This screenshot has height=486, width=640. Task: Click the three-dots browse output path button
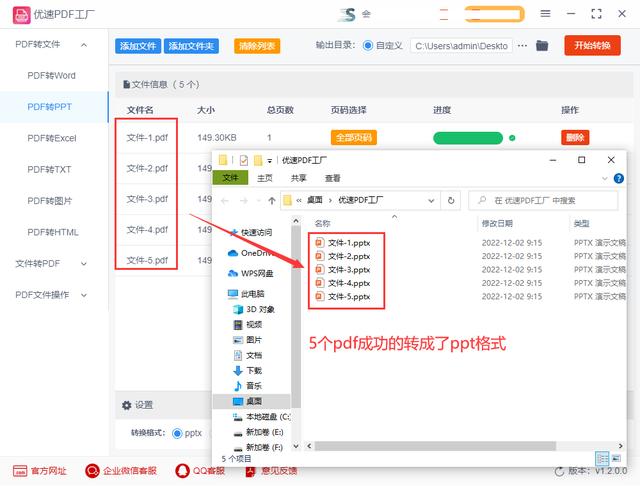[x=522, y=46]
